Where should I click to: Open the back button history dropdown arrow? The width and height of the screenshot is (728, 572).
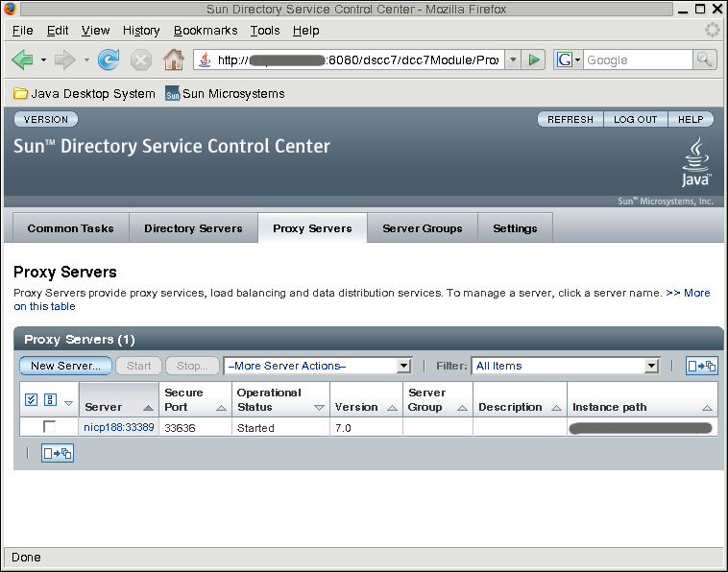pyautogui.click(x=43, y=60)
